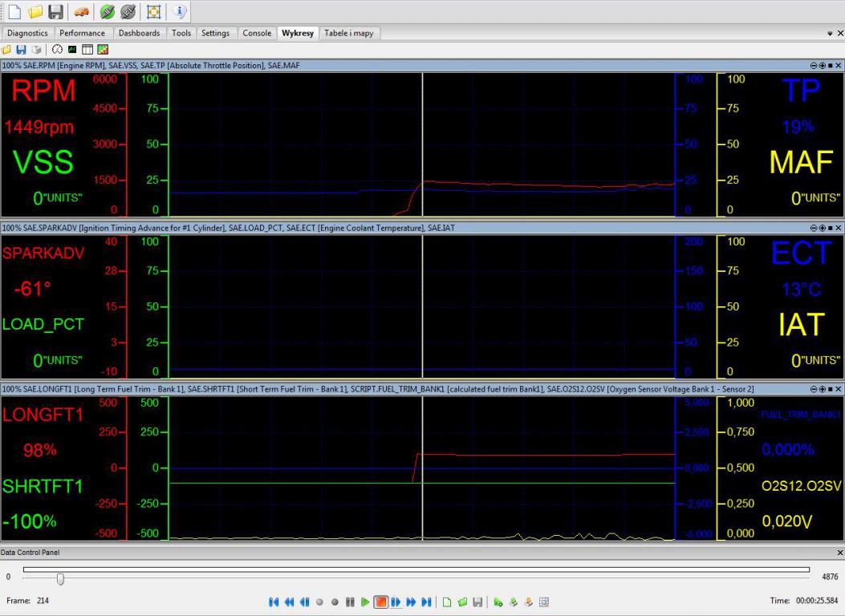Click the blue save icon in the graphs toolbar

tap(21, 50)
